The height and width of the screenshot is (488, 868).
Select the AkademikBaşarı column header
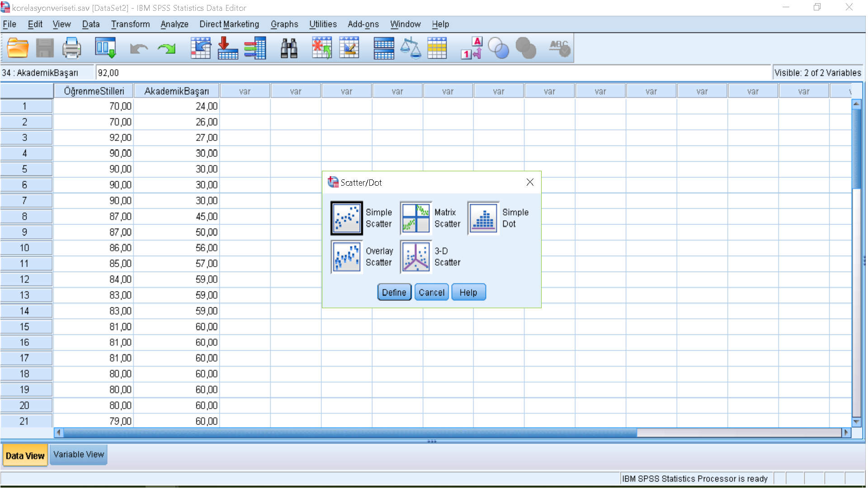pos(176,91)
